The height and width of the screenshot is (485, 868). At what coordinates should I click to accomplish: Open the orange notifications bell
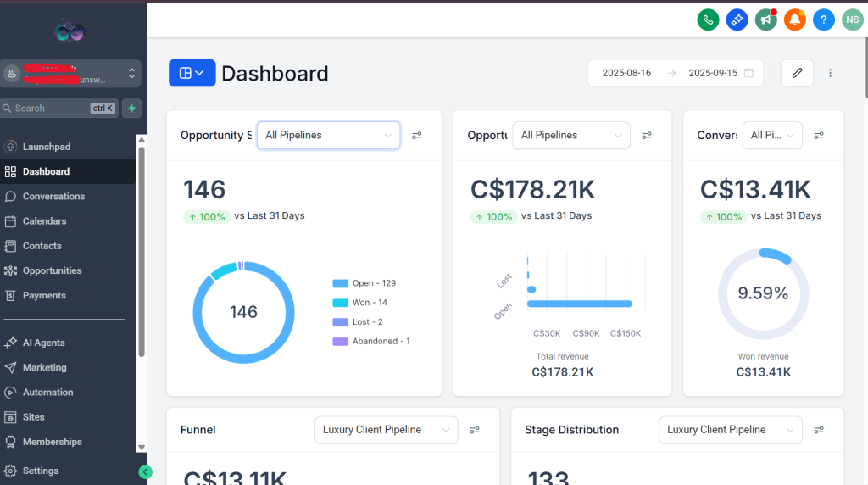point(795,20)
